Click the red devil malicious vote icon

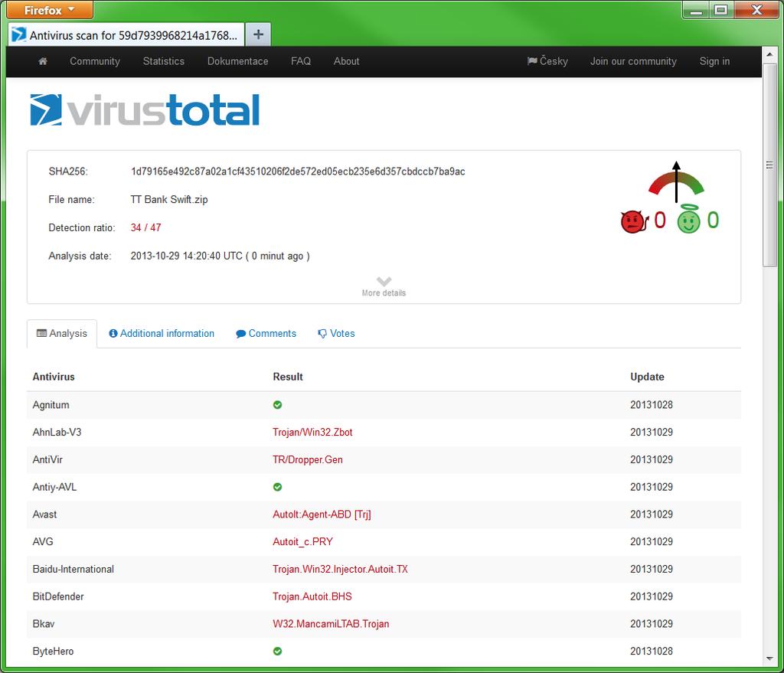pyautogui.click(x=634, y=221)
